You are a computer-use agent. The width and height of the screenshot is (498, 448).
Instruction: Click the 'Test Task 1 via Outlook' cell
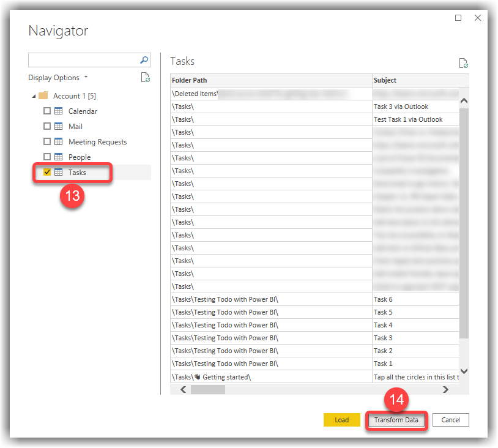click(416, 119)
